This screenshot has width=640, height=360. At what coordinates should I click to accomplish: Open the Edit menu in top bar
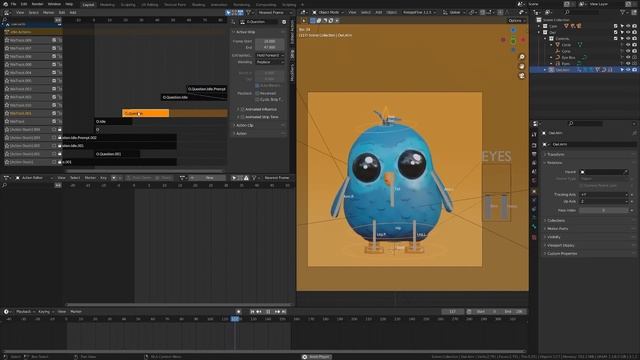click(x=24, y=4)
